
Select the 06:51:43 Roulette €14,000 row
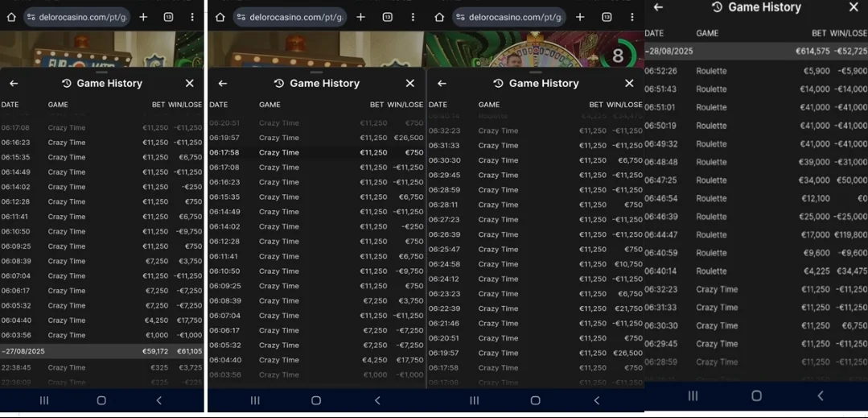point(756,89)
